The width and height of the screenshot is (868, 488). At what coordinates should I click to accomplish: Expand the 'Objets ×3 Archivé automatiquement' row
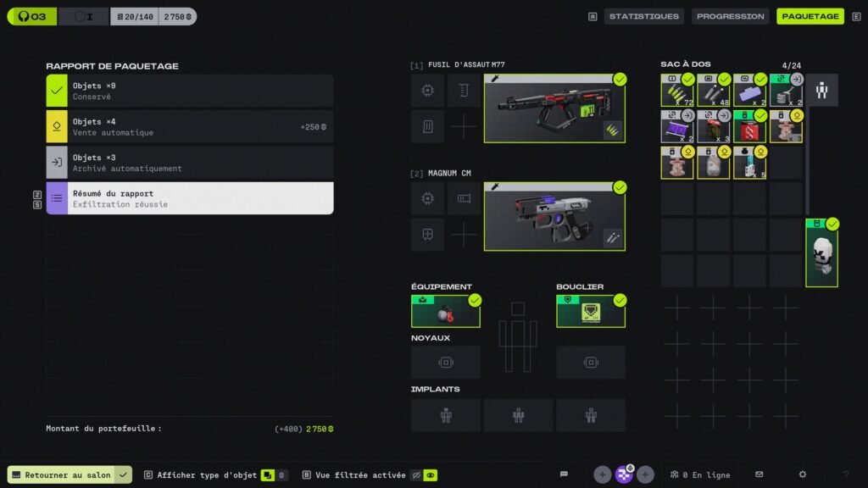189,163
